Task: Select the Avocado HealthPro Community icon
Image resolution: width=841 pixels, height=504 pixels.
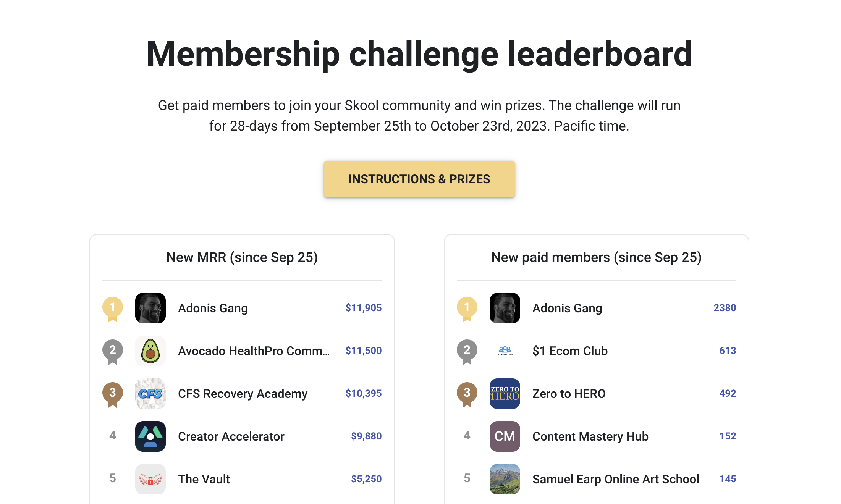Action: tap(150, 351)
